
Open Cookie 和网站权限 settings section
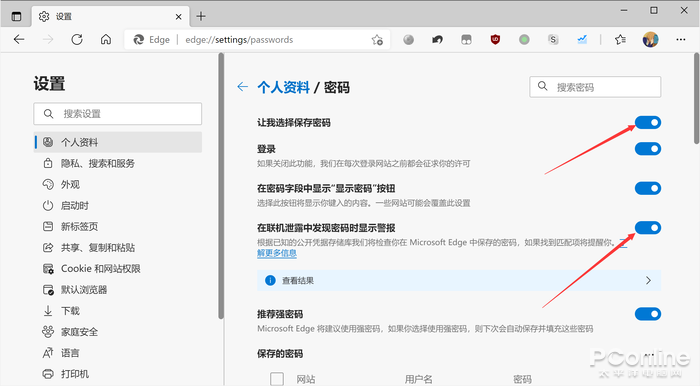[92, 268]
